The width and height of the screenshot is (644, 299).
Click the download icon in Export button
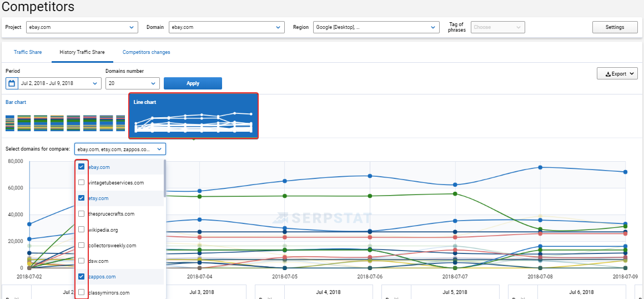(x=608, y=74)
